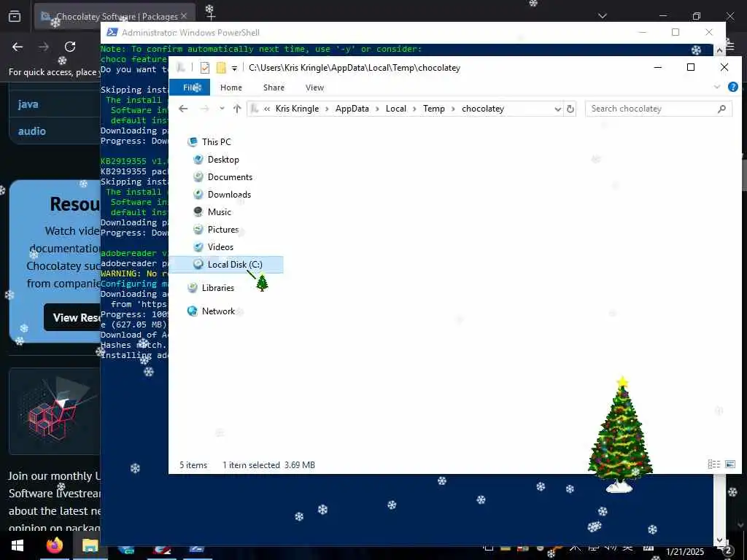The height and width of the screenshot is (560, 747).
Task: Open Downloads in the navigation pane
Action: tap(229, 194)
